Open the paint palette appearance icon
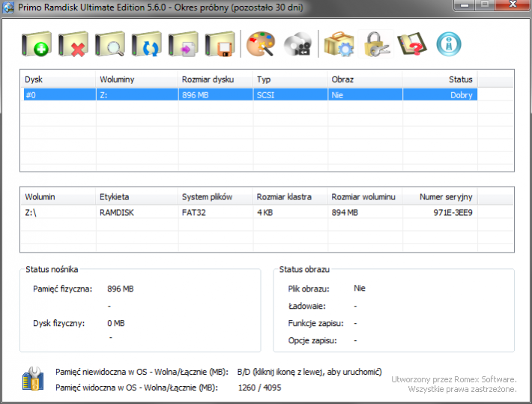 261,44
